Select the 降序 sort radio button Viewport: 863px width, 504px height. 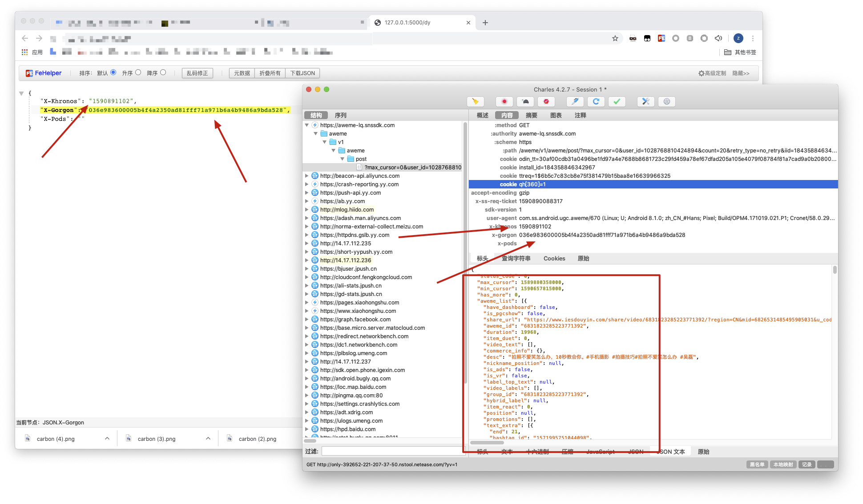163,72
